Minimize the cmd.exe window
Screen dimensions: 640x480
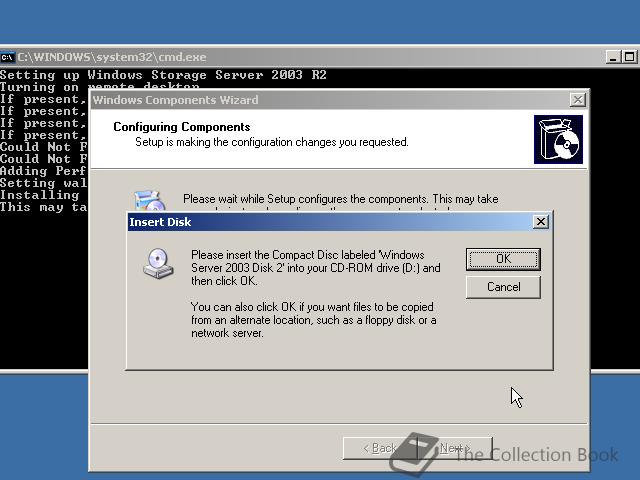[x=613, y=57]
